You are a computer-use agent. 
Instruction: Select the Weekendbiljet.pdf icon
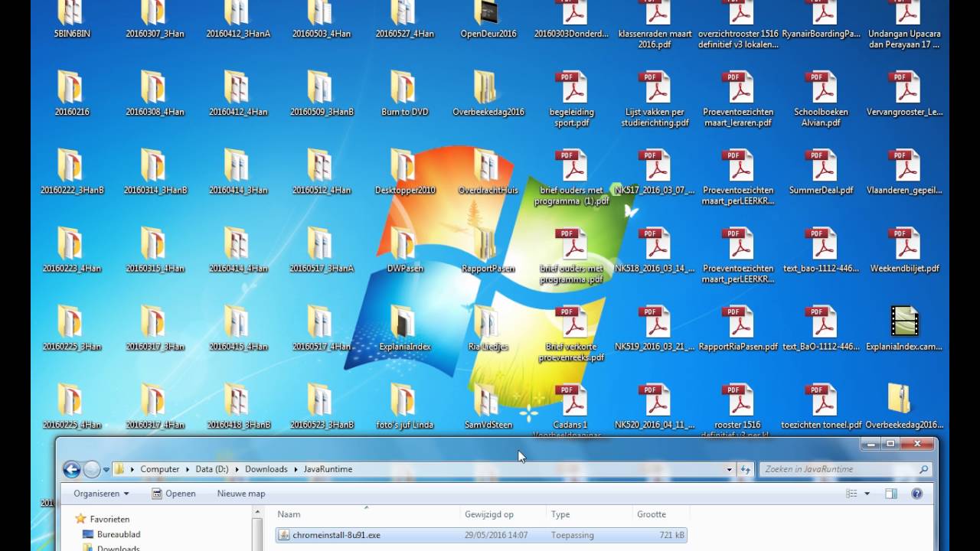905,243
